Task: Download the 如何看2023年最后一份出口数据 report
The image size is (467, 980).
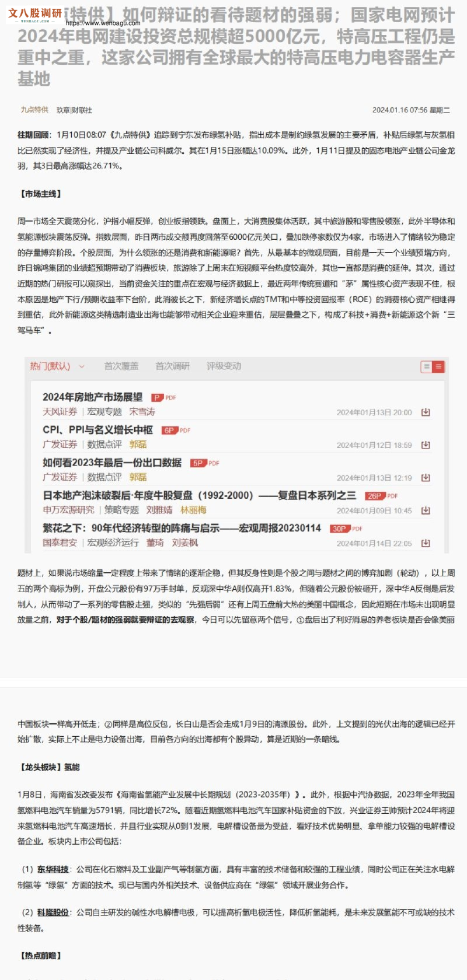Action: coord(426,478)
